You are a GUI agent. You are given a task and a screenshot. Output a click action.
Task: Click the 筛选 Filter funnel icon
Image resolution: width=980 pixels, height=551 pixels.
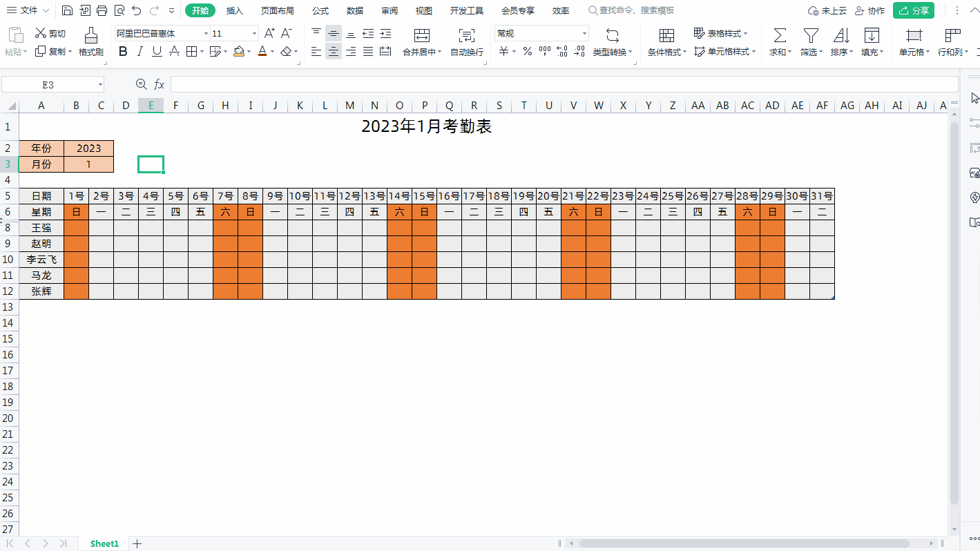pos(811,36)
